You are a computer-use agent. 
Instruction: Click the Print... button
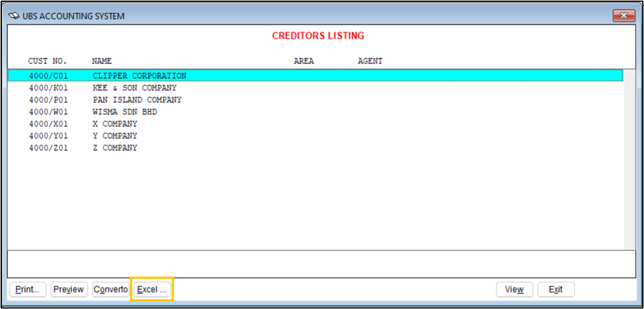(x=27, y=289)
